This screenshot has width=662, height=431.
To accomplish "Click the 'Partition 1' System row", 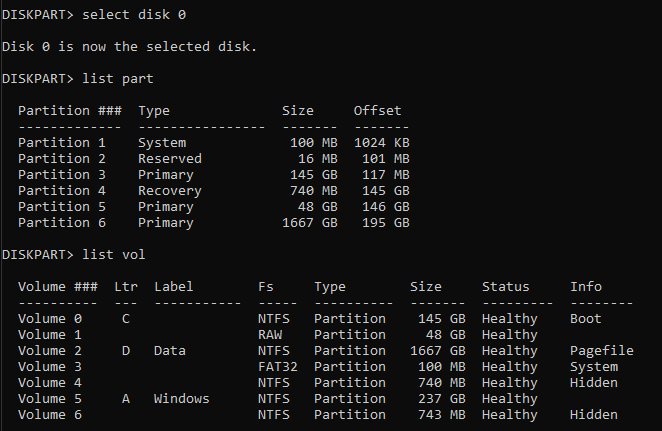I will (61, 142).
